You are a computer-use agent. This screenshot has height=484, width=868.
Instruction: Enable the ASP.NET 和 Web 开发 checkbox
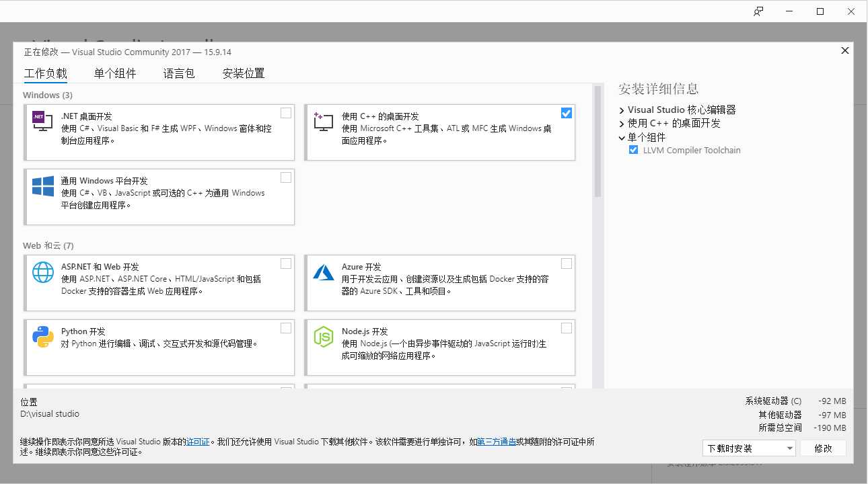click(x=286, y=264)
